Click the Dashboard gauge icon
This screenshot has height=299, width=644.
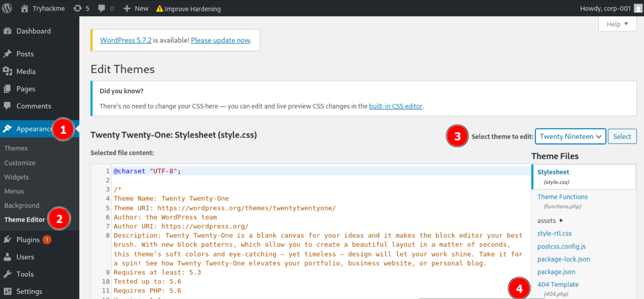coord(7,31)
